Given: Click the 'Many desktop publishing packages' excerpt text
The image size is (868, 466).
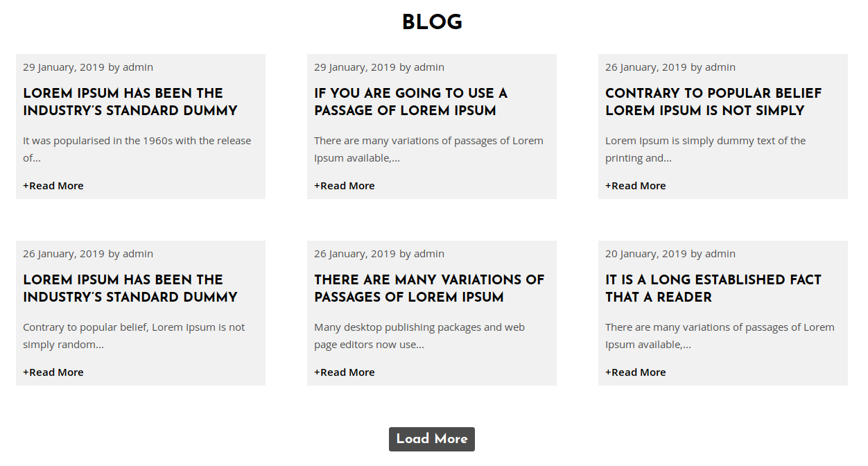Looking at the screenshot, I should (x=419, y=336).
